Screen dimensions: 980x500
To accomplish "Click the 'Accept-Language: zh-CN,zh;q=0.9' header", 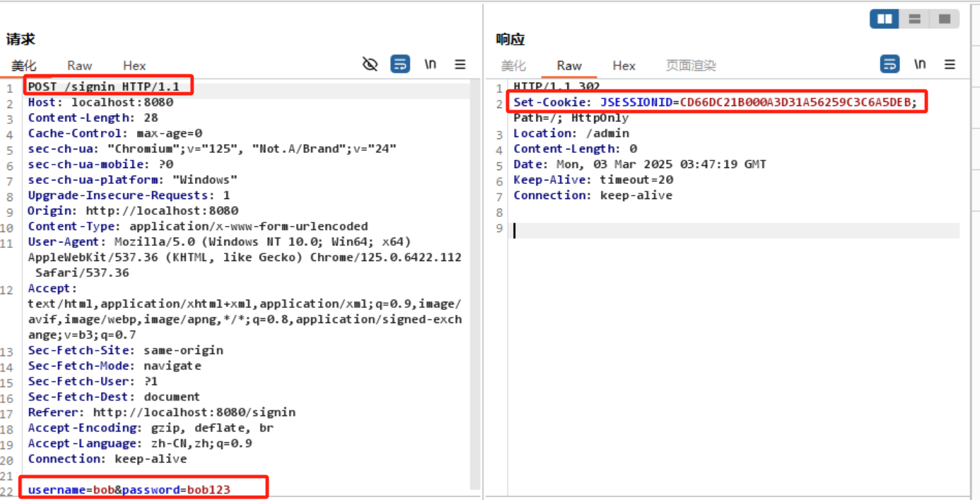I will [140, 444].
